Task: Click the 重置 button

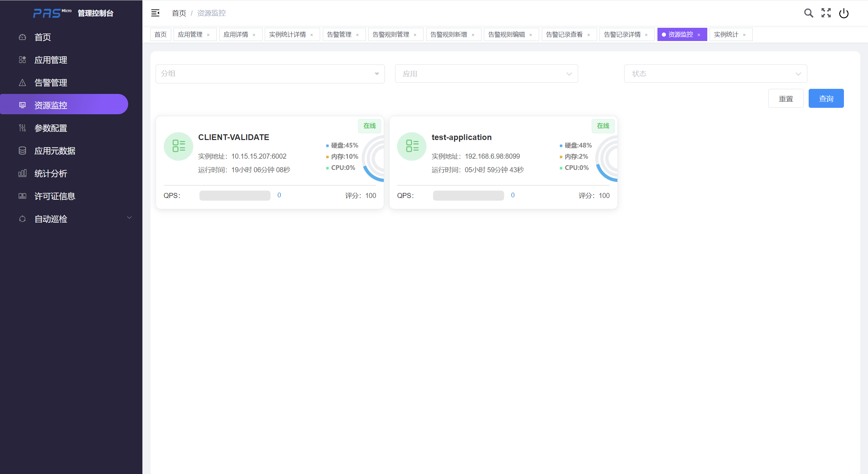Action: click(786, 98)
